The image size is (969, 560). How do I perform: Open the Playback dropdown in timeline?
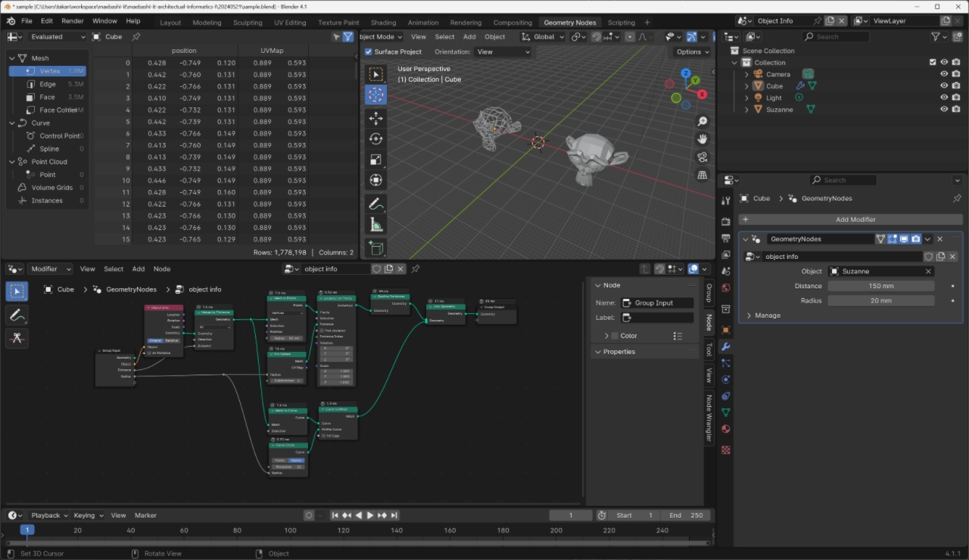[49, 515]
